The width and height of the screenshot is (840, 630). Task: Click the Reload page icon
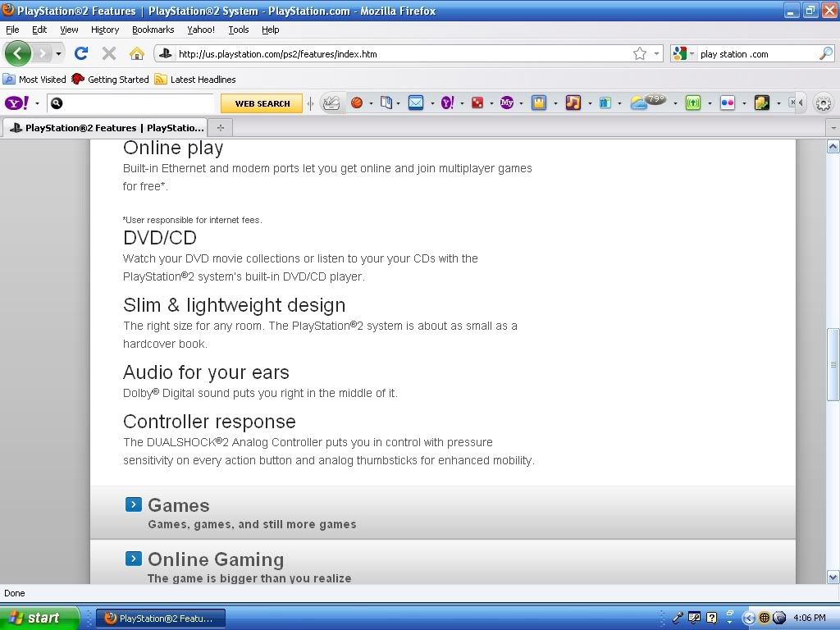[80, 53]
